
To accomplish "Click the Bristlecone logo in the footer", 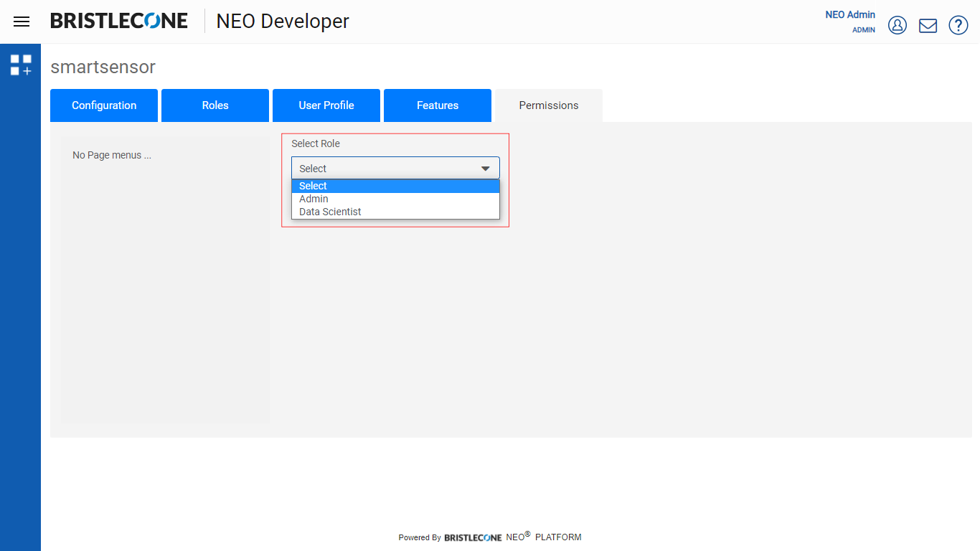I will (x=473, y=537).
